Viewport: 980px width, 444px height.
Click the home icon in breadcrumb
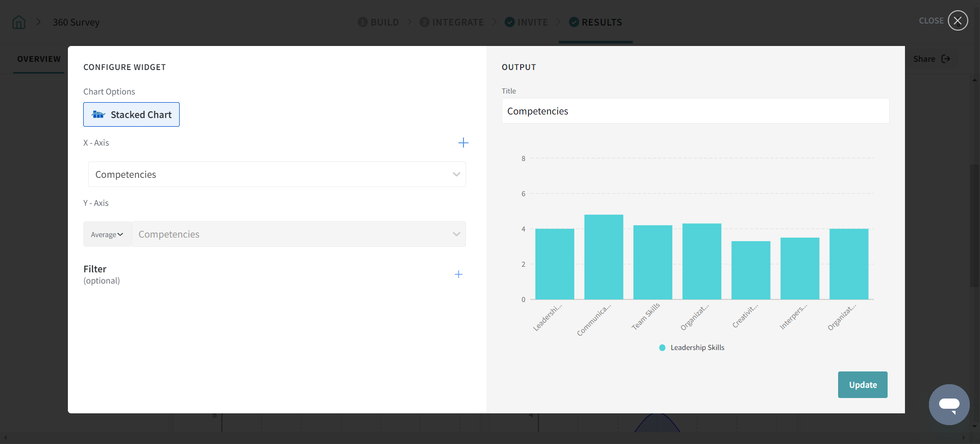[19, 22]
